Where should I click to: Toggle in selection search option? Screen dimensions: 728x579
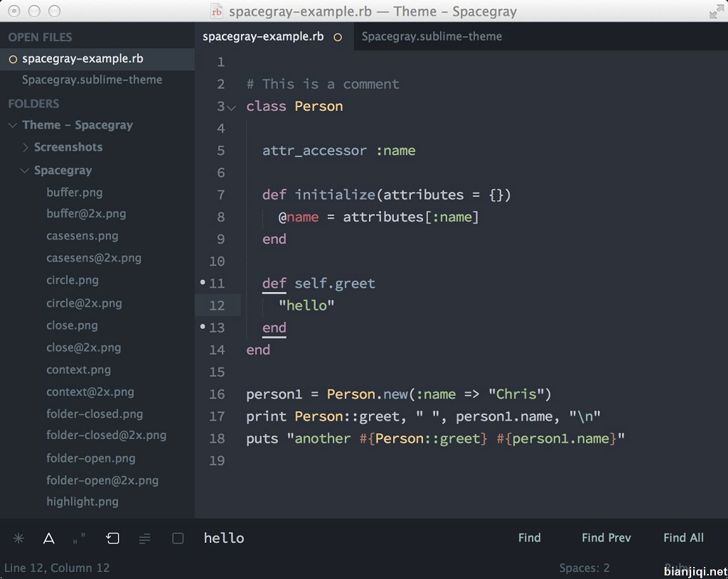pyautogui.click(x=145, y=539)
